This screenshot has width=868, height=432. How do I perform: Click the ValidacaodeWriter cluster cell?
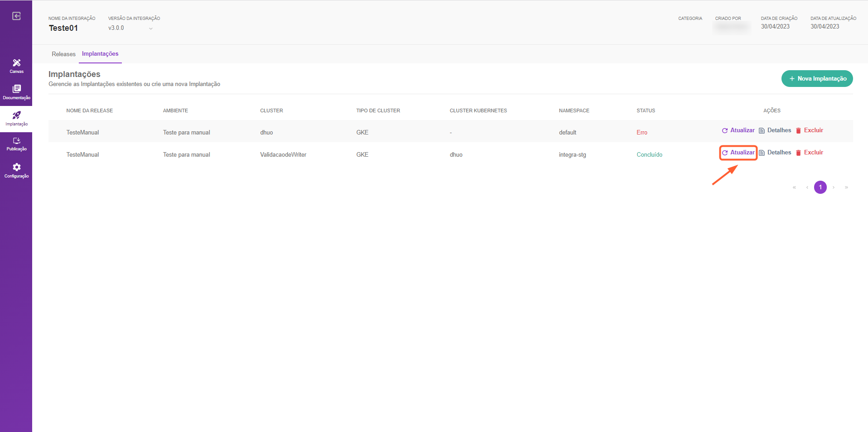[x=283, y=155]
